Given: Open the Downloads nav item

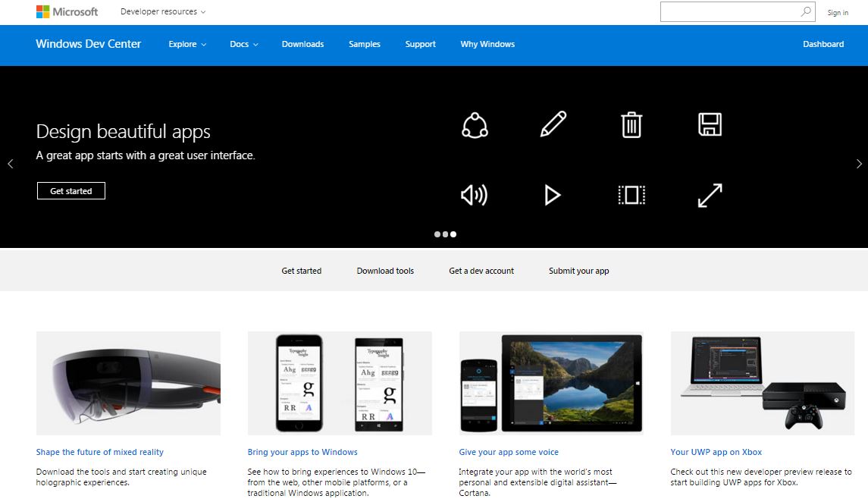Looking at the screenshot, I should click(x=302, y=44).
